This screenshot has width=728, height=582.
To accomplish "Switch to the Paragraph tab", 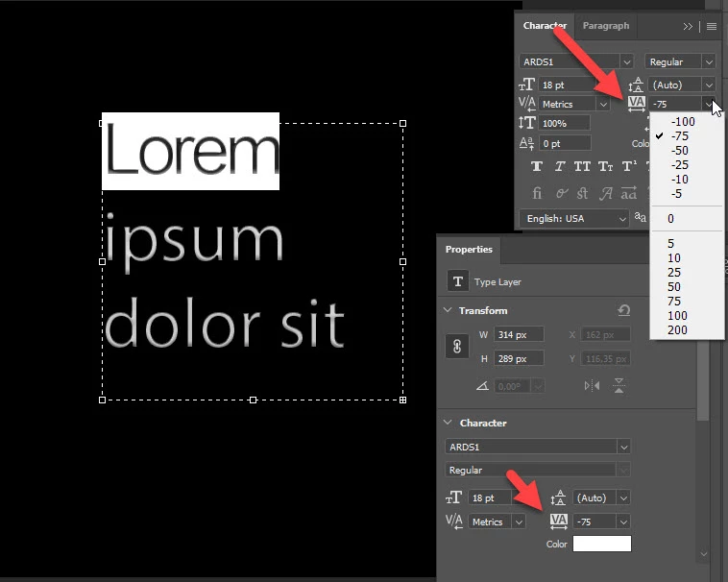I will tap(605, 26).
